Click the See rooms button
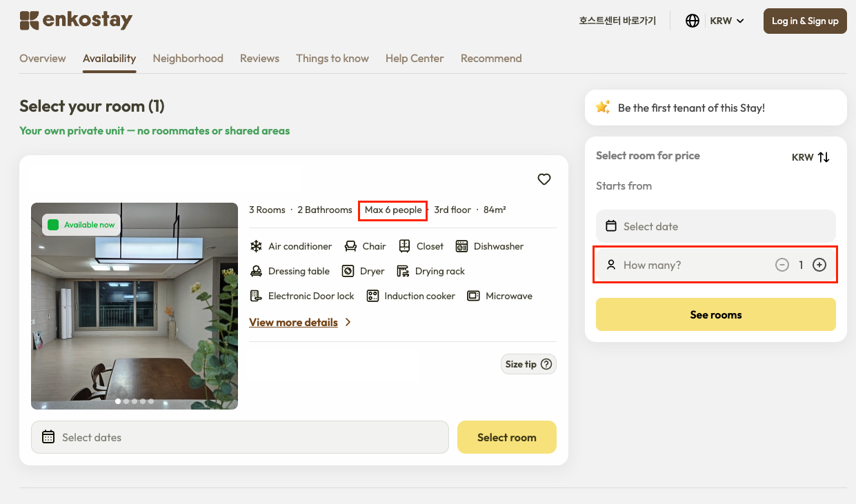Screen dimensions: 856x504 (715, 314)
